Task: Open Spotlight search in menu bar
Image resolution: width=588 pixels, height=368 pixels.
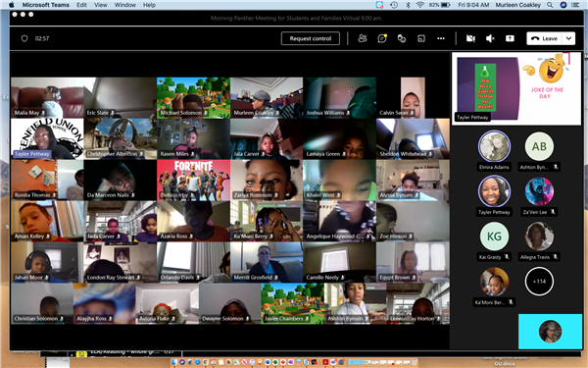Action: [550, 5]
